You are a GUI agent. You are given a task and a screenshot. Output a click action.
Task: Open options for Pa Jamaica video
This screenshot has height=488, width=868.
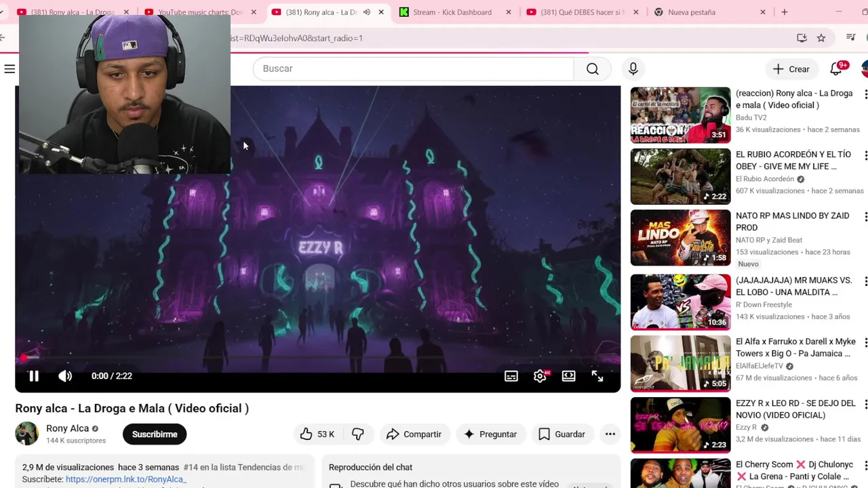coord(865,342)
